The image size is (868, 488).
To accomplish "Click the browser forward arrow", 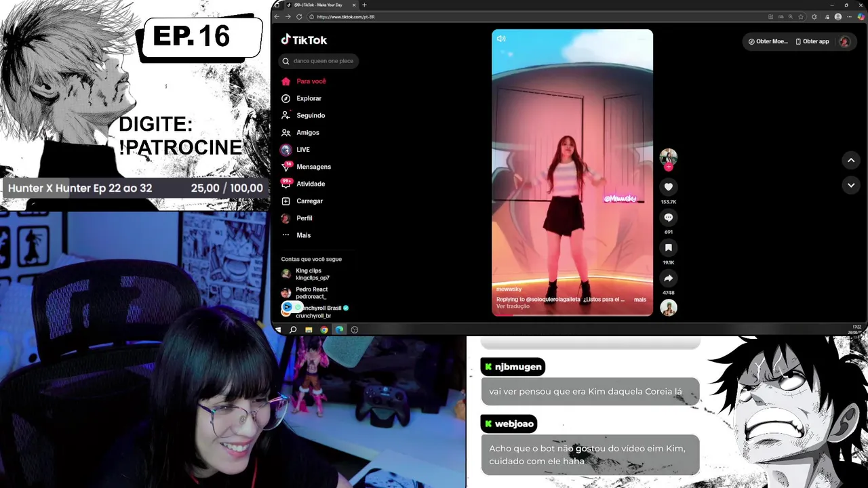I will tap(288, 16).
